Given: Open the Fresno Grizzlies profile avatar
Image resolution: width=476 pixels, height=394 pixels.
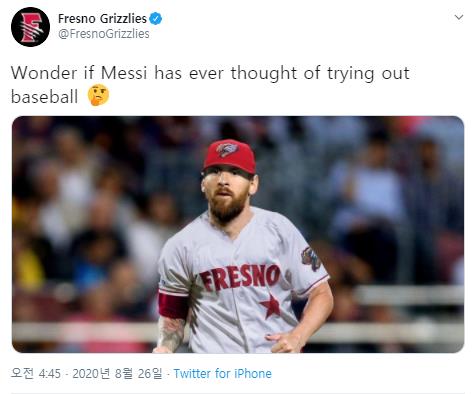Looking at the screenshot, I should coord(30,27).
